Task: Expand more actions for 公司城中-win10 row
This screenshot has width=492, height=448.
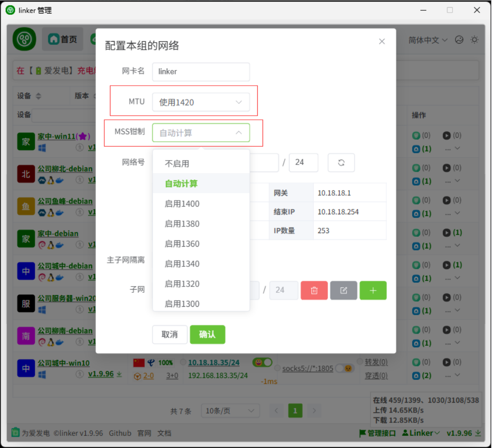Action: pos(452,376)
